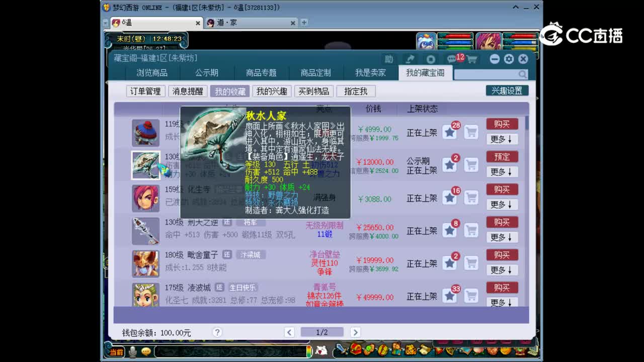Open 我的兴趣 section
The image size is (644, 362).
(272, 91)
